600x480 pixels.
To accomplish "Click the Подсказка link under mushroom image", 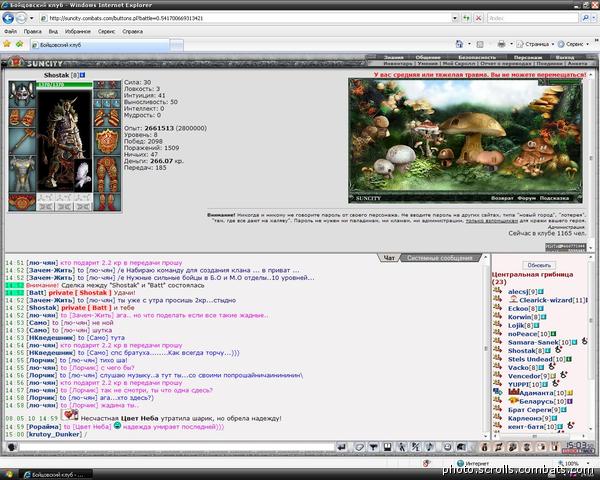I will coord(554,198).
